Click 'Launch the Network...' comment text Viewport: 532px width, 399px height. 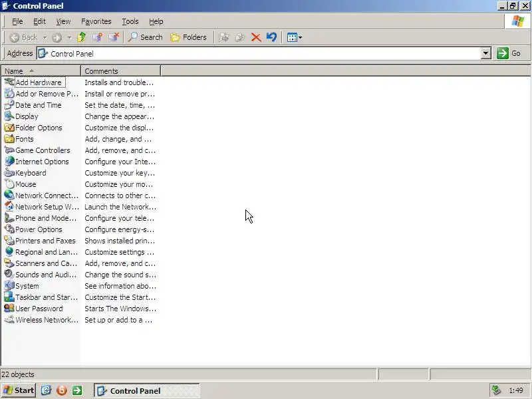(120, 207)
